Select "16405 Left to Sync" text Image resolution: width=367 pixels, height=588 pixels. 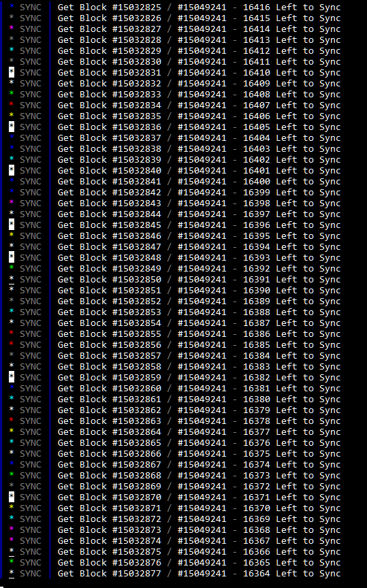291,127
